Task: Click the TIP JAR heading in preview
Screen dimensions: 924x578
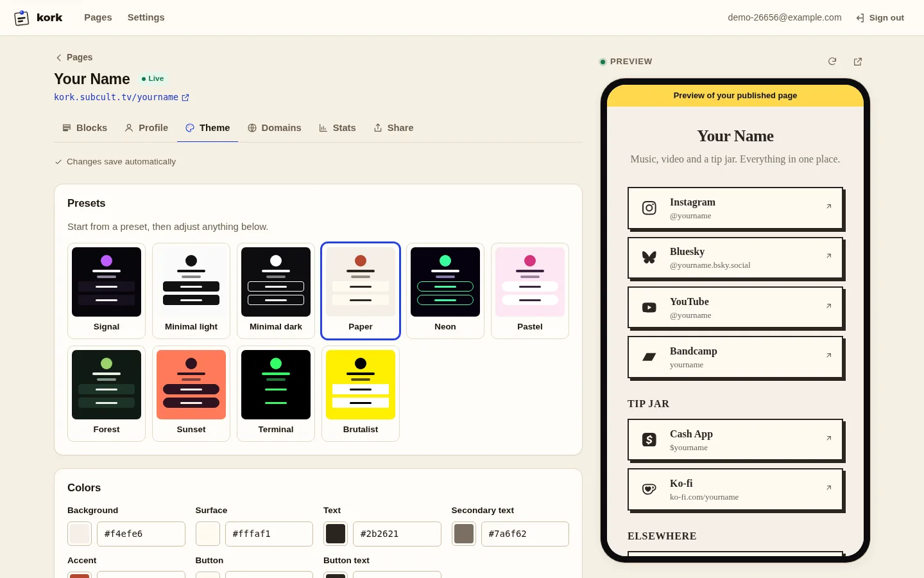Action: pos(648,404)
